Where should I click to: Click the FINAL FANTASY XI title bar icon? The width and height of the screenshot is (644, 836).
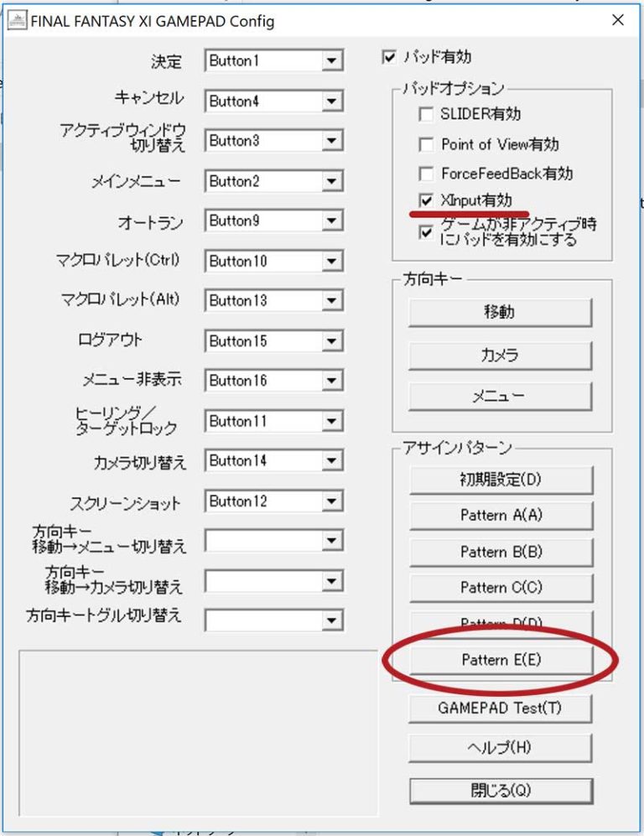(17, 20)
